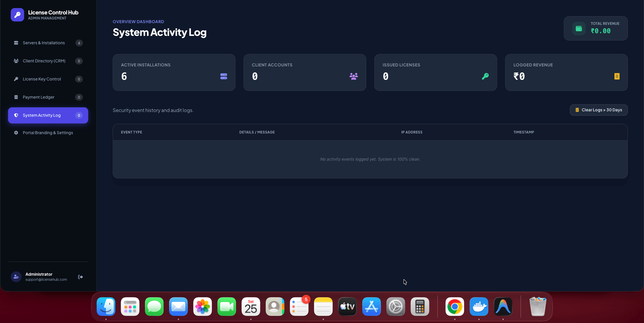
Task: Open Launchpad from the dock
Action: 130,307
